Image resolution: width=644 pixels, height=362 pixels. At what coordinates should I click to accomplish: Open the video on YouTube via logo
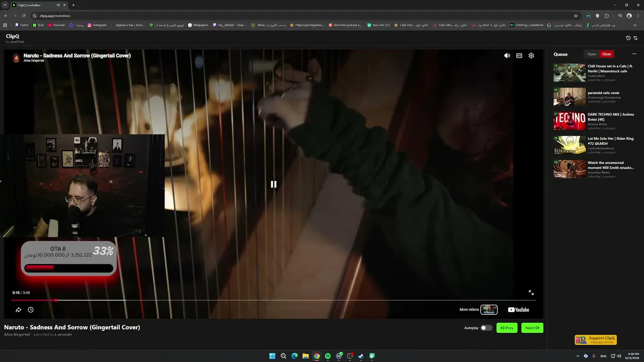518,310
